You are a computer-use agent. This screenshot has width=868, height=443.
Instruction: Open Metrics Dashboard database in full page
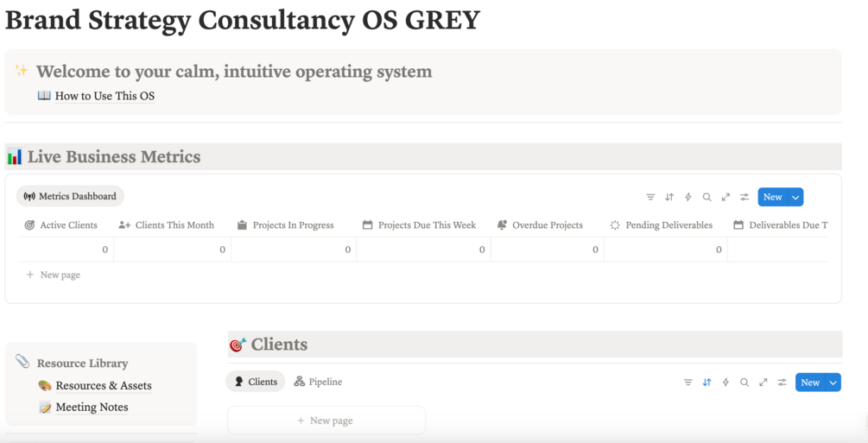725,197
